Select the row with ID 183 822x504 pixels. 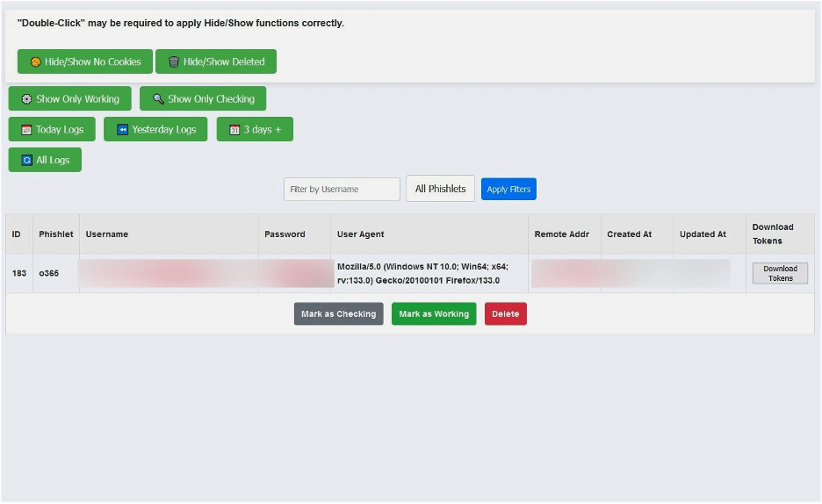point(19,273)
